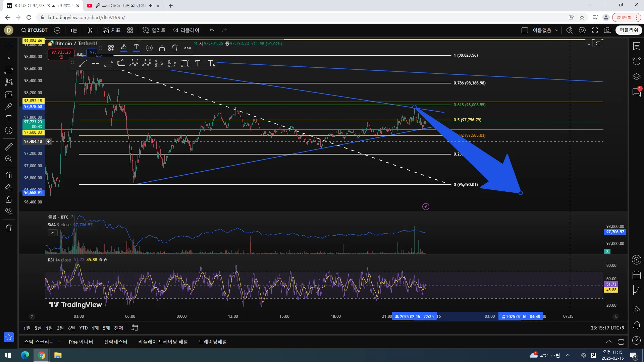Toggle lock all drawing tools in sidebar

pyautogui.click(x=9, y=200)
